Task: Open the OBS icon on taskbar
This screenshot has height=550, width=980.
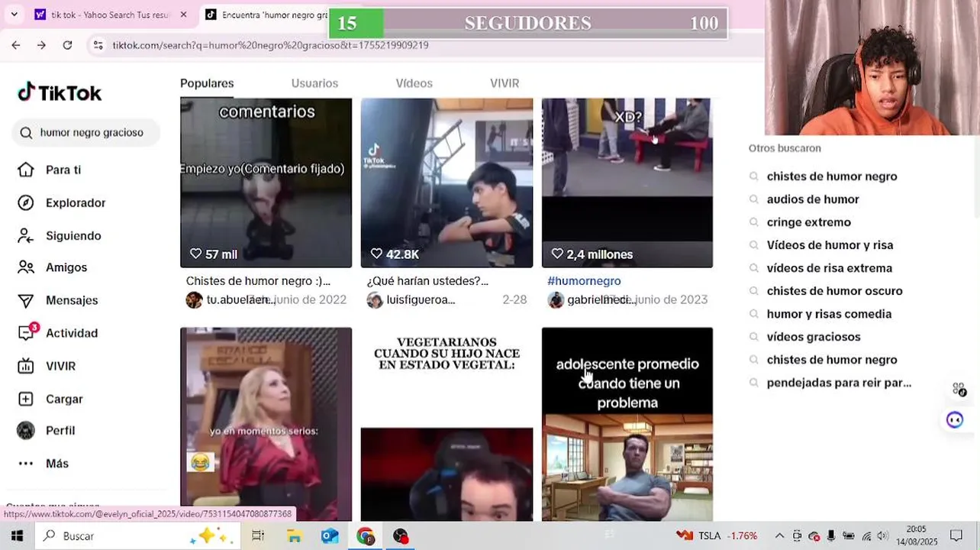Action: point(401,535)
